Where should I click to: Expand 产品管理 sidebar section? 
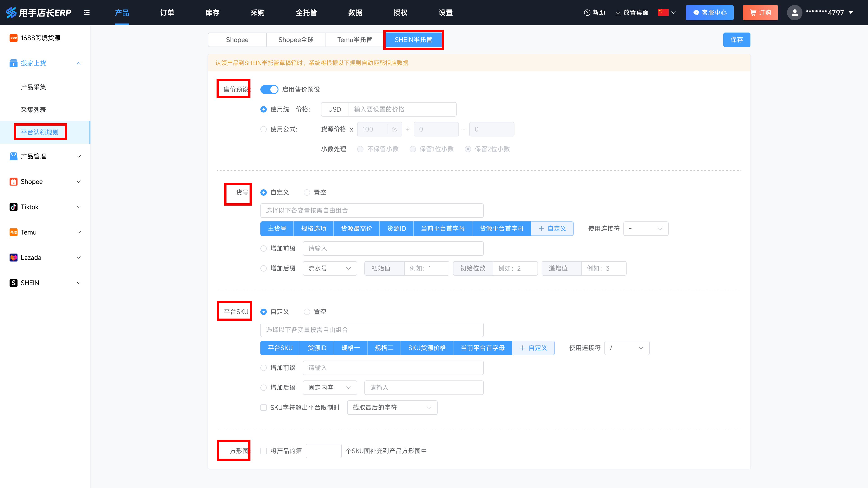coord(78,156)
